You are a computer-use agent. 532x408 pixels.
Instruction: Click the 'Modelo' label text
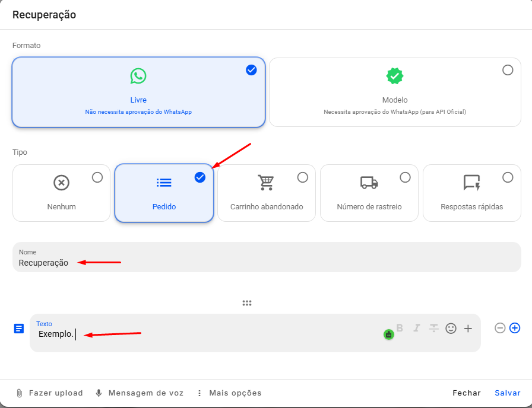click(x=395, y=100)
